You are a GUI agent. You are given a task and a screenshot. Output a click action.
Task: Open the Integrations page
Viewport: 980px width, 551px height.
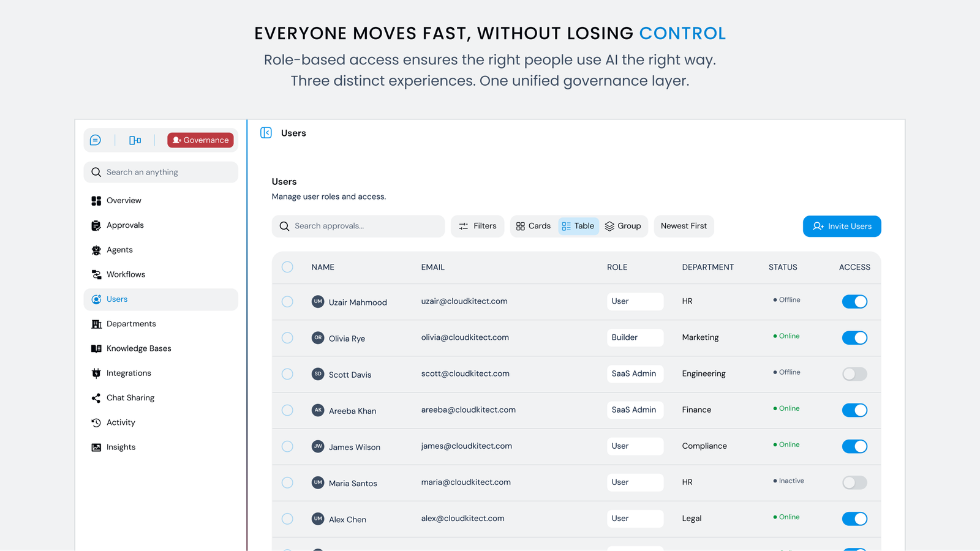coord(129,373)
